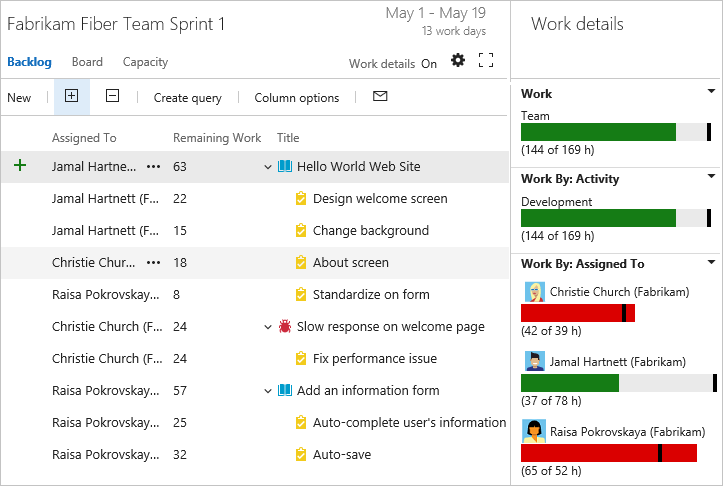Collapse Hello World Web Site children
723x486 pixels.
point(267,167)
